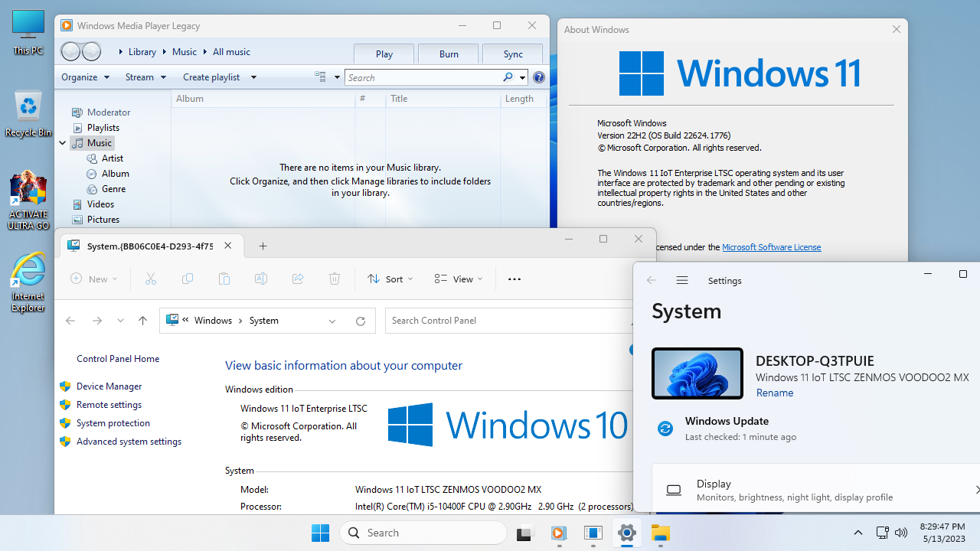Open Recycle Bin desktop icon
Image resolution: width=980 pixels, height=551 pixels.
28,114
